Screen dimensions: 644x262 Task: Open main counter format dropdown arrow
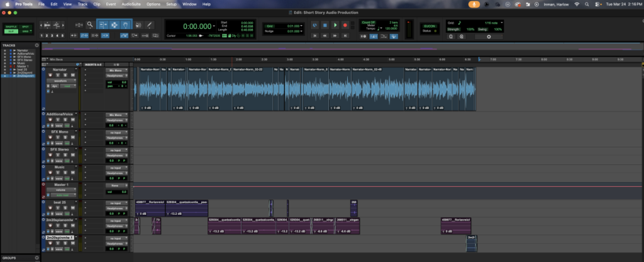[x=214, y=26]
